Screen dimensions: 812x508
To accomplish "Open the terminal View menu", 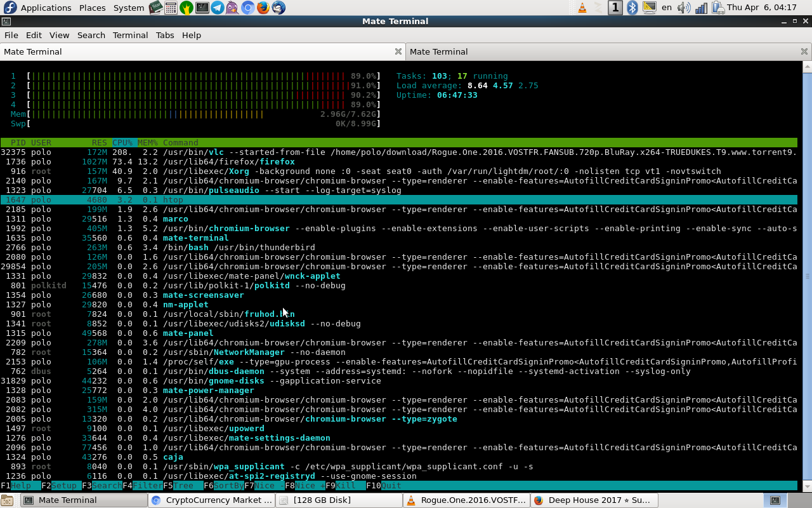I will (x=59, y=35).
